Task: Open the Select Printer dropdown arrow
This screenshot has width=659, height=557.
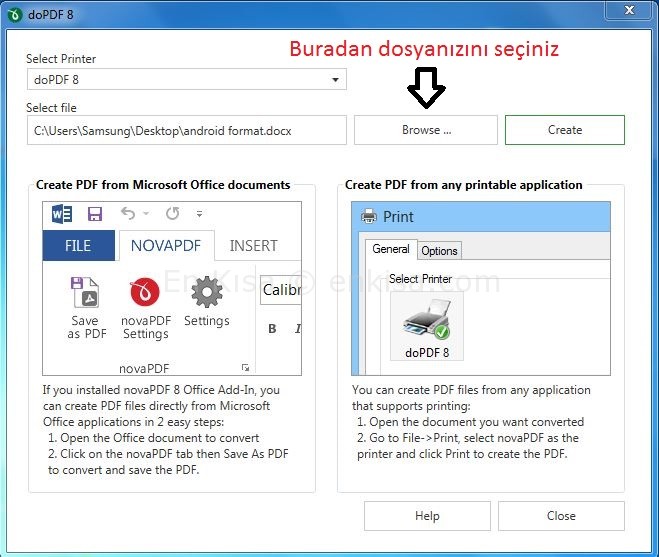Action: 335,79
